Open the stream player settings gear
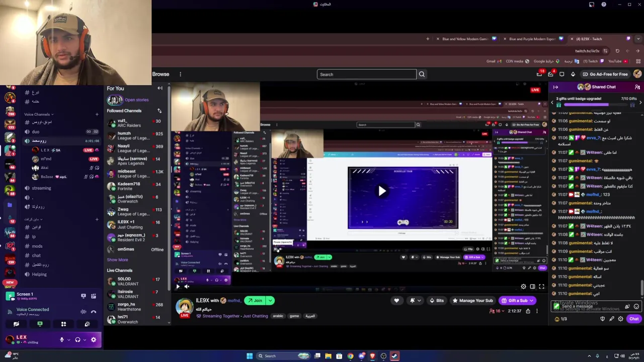Image resolution: width=644 pixels, height=362 pixels. 523,287
